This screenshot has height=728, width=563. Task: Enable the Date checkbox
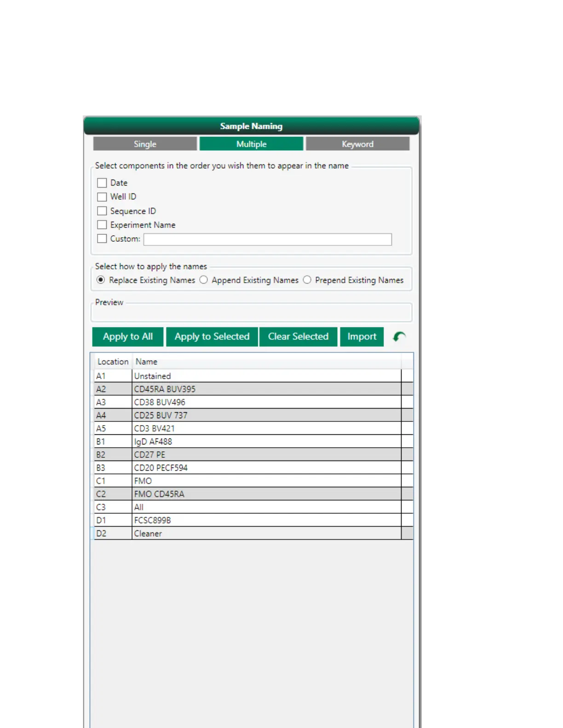pos(102,183)
